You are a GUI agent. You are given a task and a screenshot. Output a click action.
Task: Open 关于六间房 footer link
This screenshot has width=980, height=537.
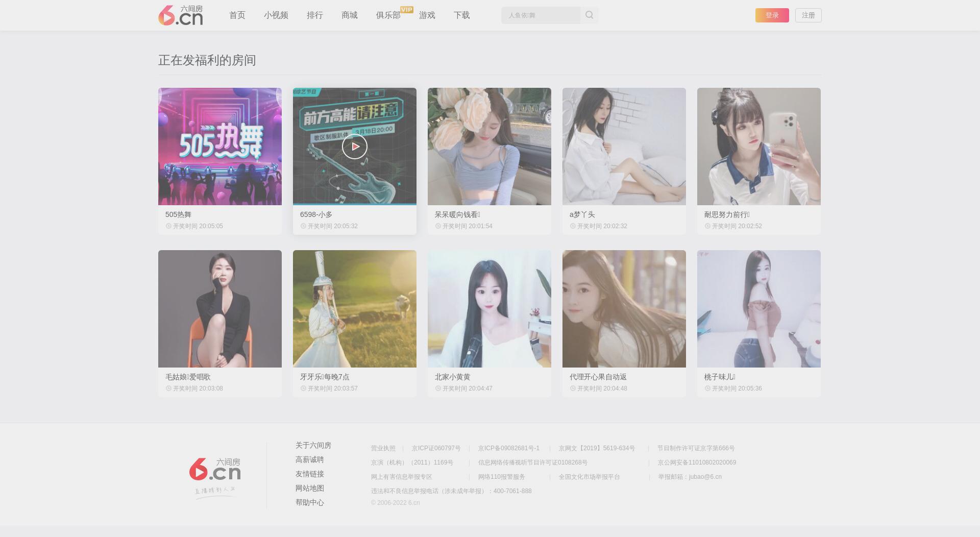point(313,445)
